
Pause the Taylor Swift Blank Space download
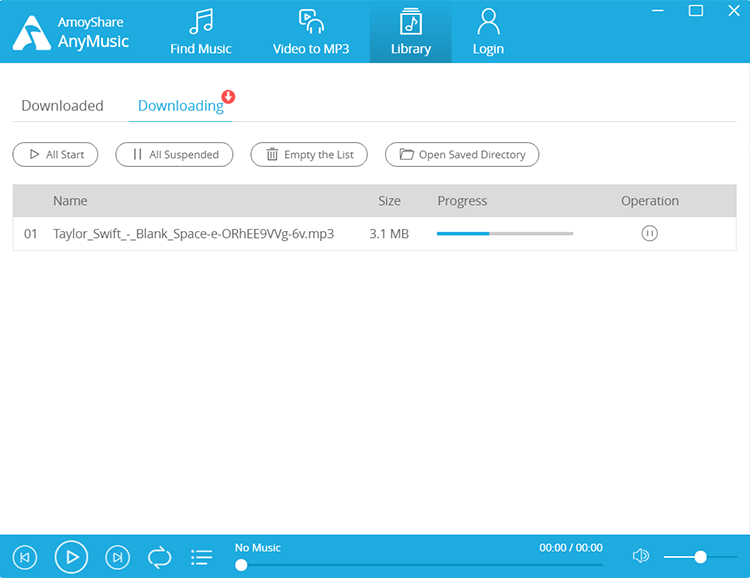point(649,233)
